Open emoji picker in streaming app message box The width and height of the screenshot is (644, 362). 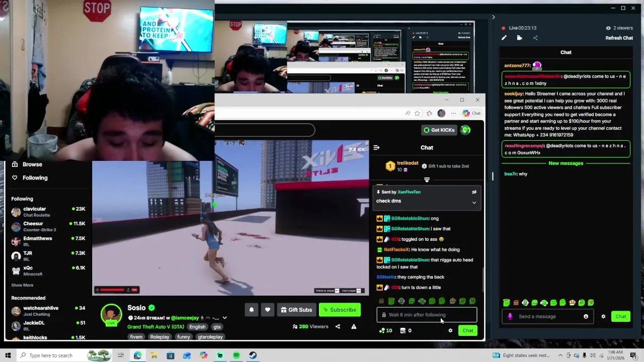coord(586,317)
